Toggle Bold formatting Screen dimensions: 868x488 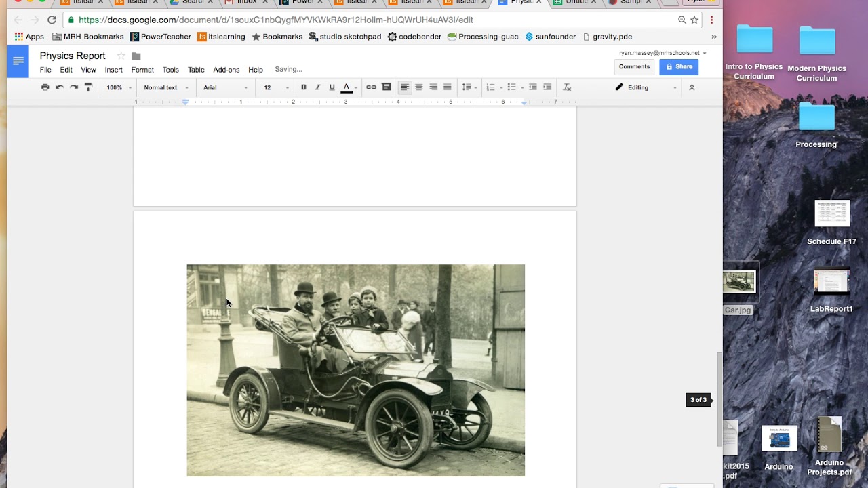click(303, 87)
